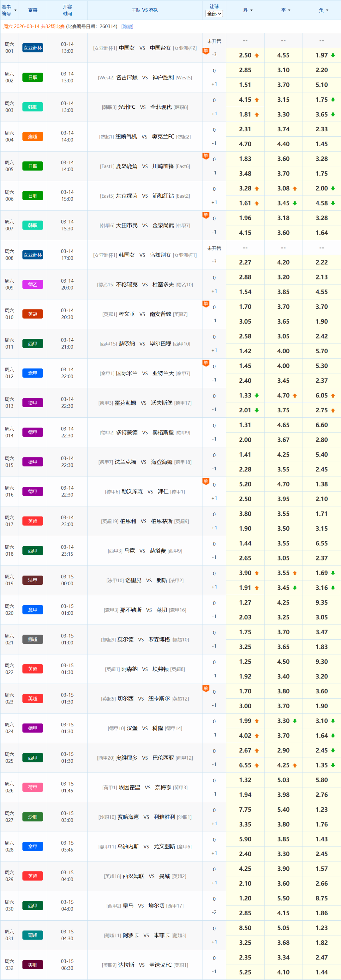Click the 意甲 league badge for match 012

[33, 373]
